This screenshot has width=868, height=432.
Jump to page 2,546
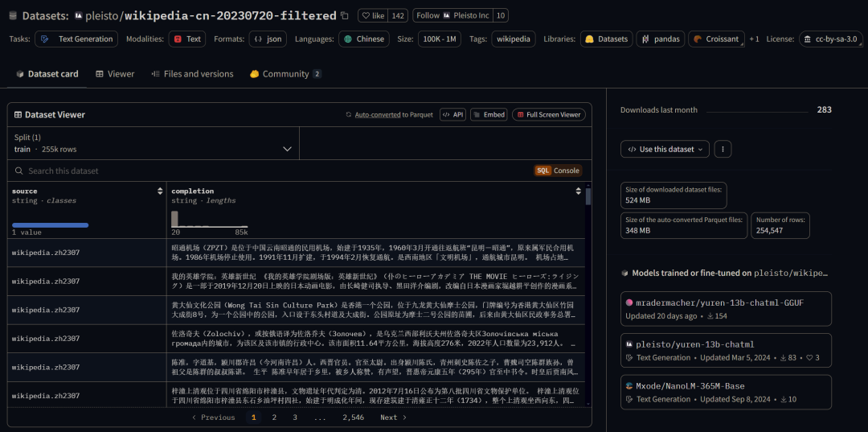pos(353,418)
